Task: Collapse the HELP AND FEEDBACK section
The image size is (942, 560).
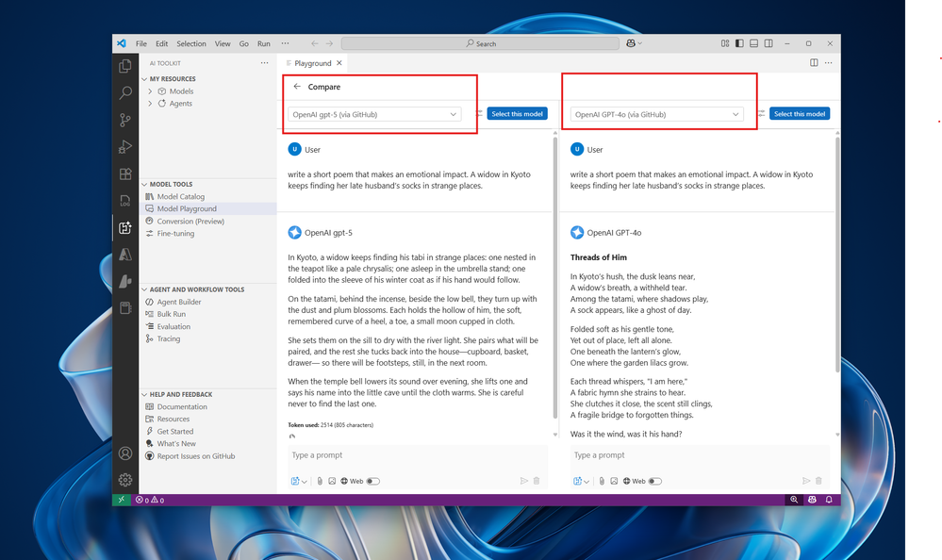Action: click(144, 394)
